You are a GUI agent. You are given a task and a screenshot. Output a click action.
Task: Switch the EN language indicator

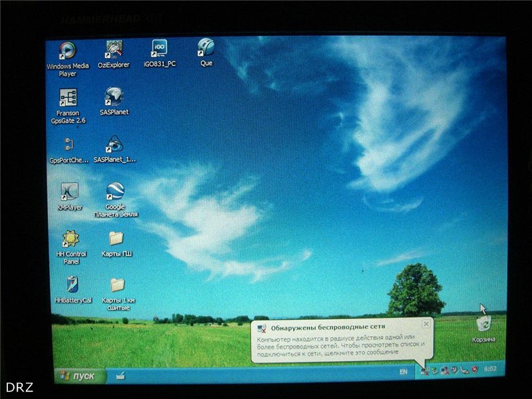coord(403,372)
